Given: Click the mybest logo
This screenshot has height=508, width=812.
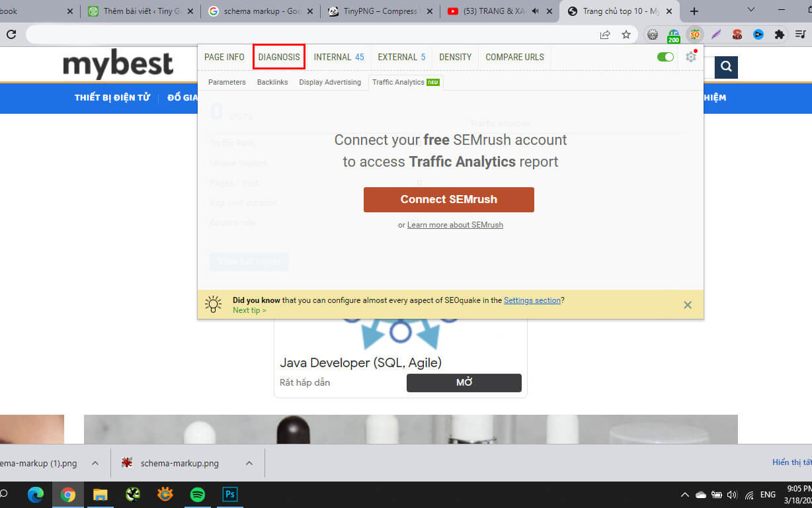Looking at the screenshot, I should click(118, 64).
